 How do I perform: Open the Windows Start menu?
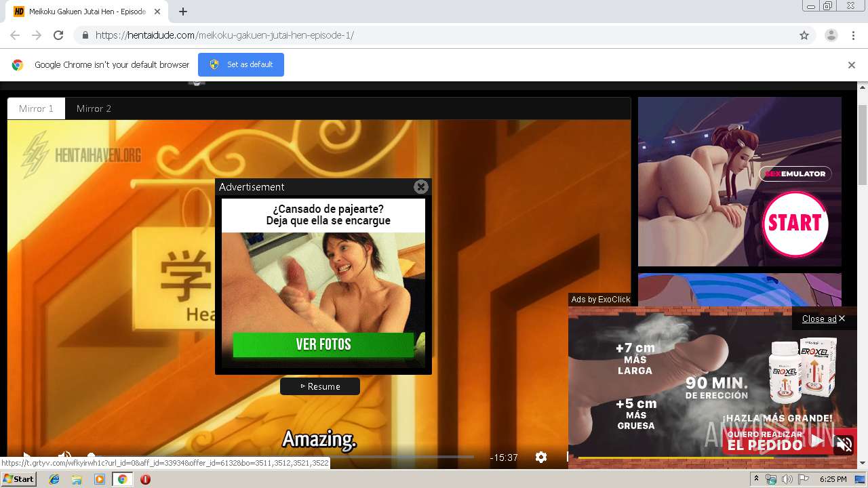(18, 479)
